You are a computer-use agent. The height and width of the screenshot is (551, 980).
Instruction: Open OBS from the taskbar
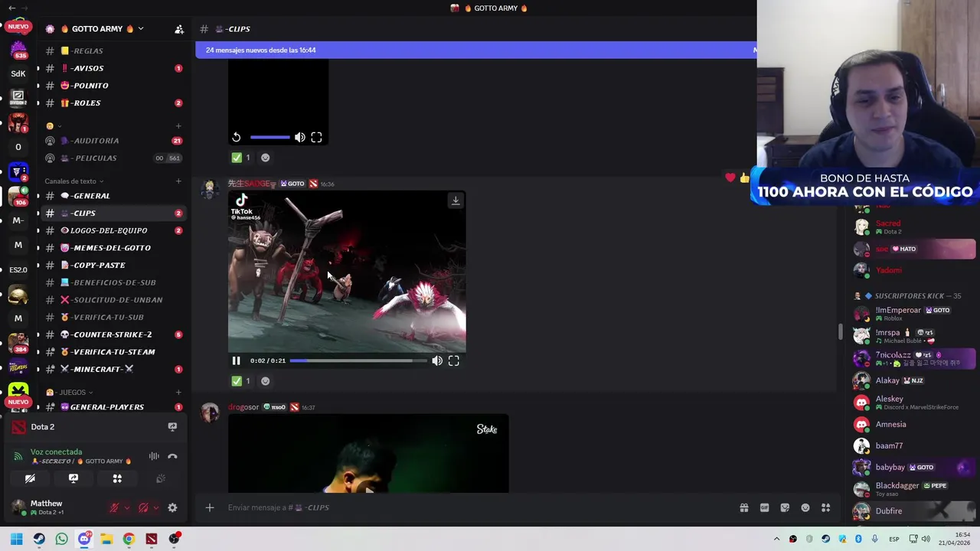click(x=174, y=539)
